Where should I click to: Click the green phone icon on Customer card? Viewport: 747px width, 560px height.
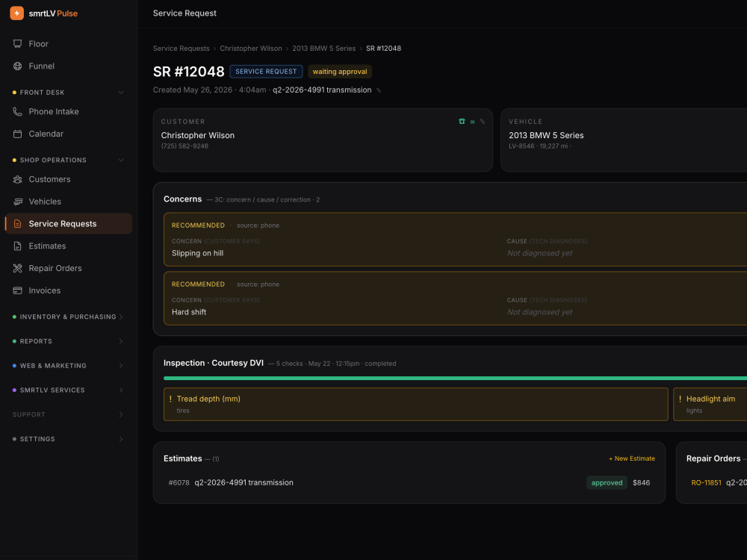tap(462, 122)
